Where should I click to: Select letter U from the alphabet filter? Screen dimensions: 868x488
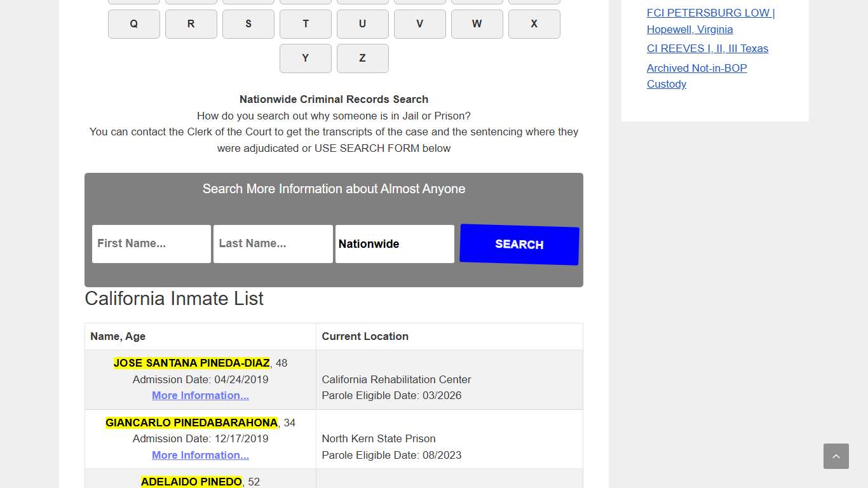pyautogui.click(x=362, y=24)
